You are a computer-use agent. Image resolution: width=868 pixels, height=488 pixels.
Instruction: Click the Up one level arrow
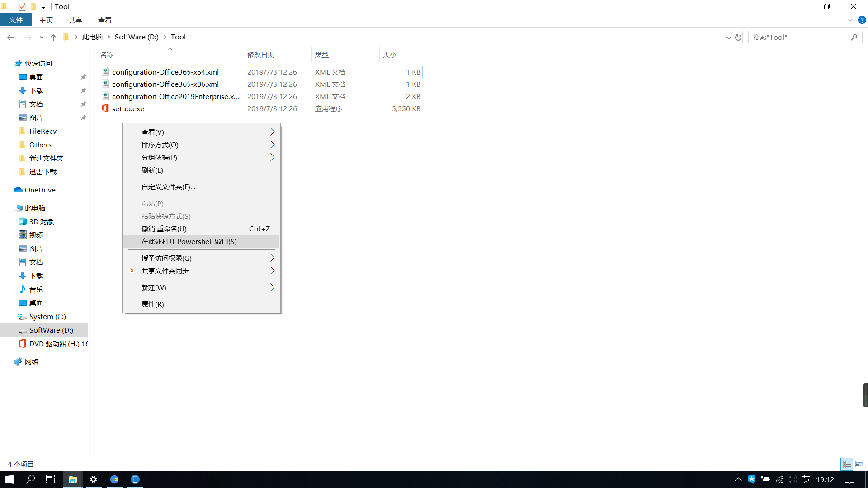[53, 38]
